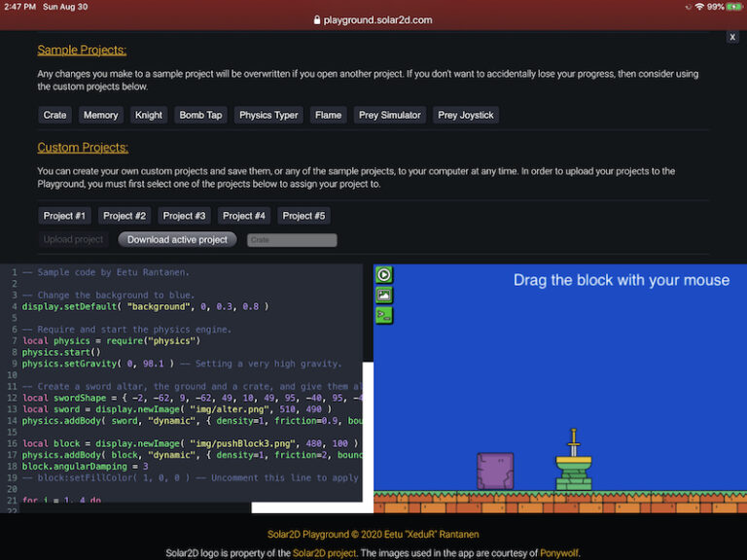Load the Flame sample project

(x=328, y=115)
